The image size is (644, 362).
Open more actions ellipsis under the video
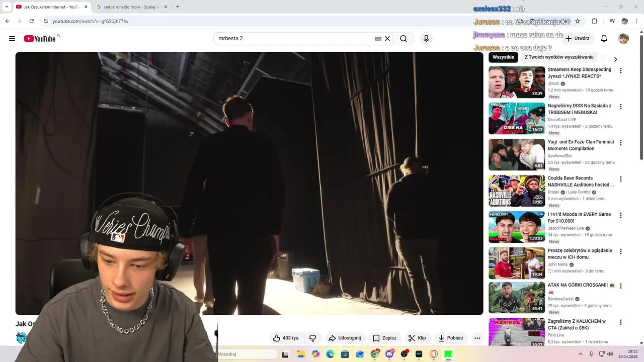point(477,338)
